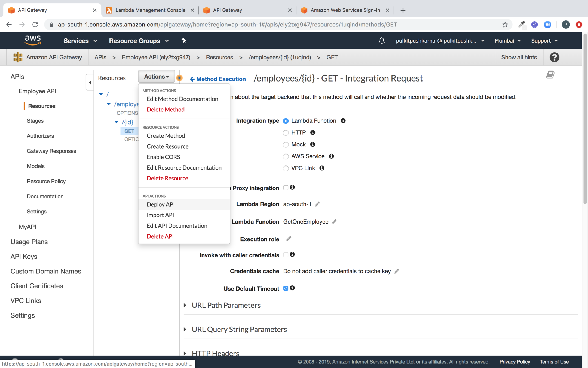Select the HTTP integration type radio button

pos(286,133)
